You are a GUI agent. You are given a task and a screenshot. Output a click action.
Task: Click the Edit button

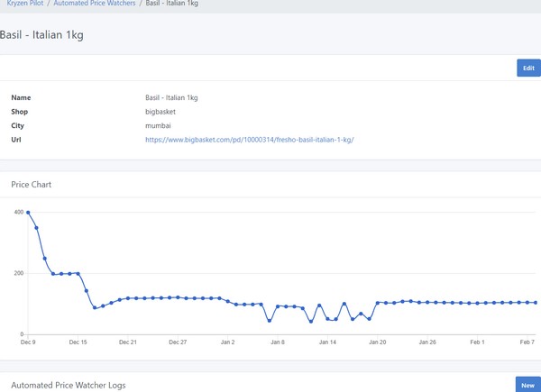click(528, 68)
